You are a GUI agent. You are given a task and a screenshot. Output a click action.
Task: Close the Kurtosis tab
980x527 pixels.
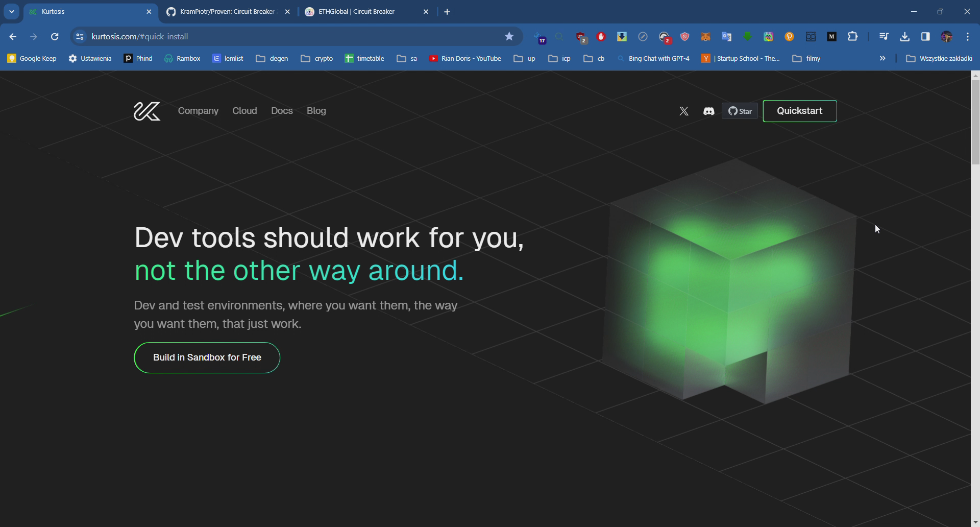tap(149, 12)
